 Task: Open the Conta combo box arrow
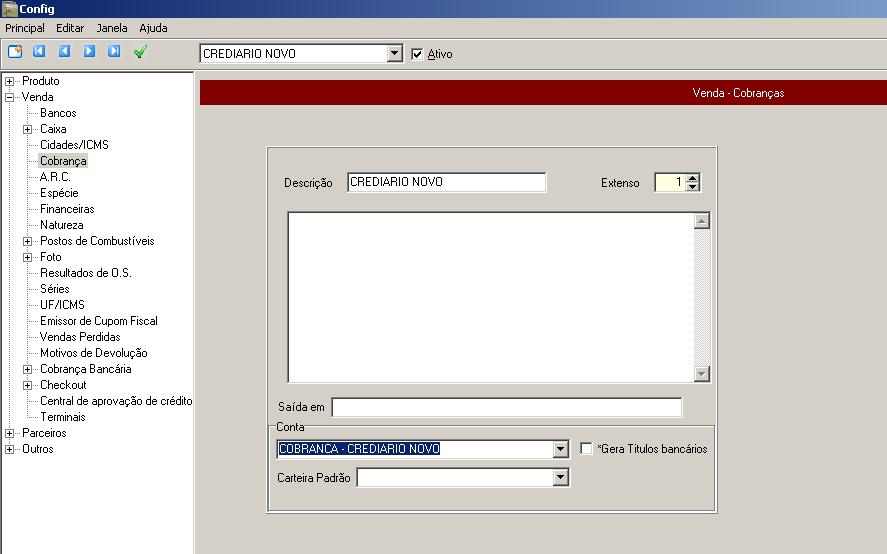click(x=560, y=449)
